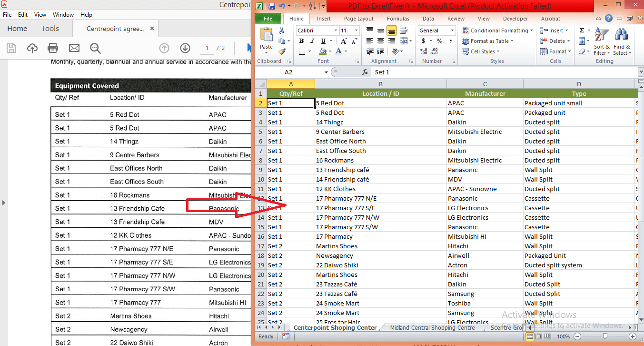Click the function fx icon in formula bar
Screen dimensions: 644x346
tap(365, 72)
